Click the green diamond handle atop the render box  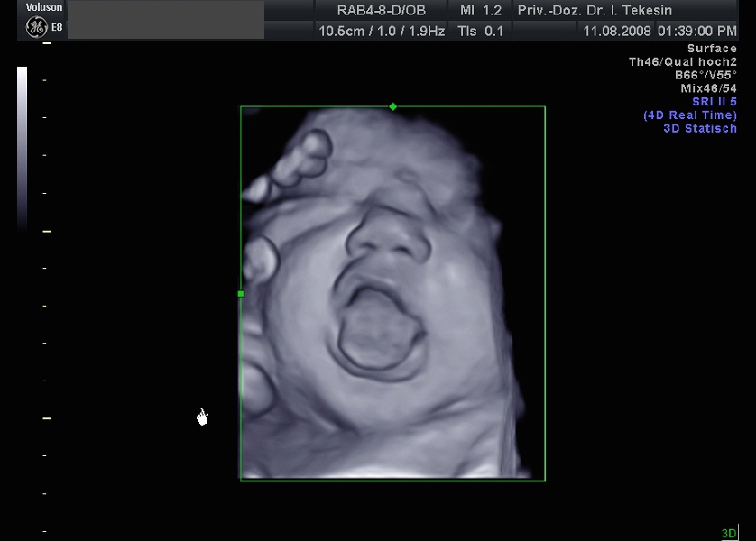tap(392, 107)
